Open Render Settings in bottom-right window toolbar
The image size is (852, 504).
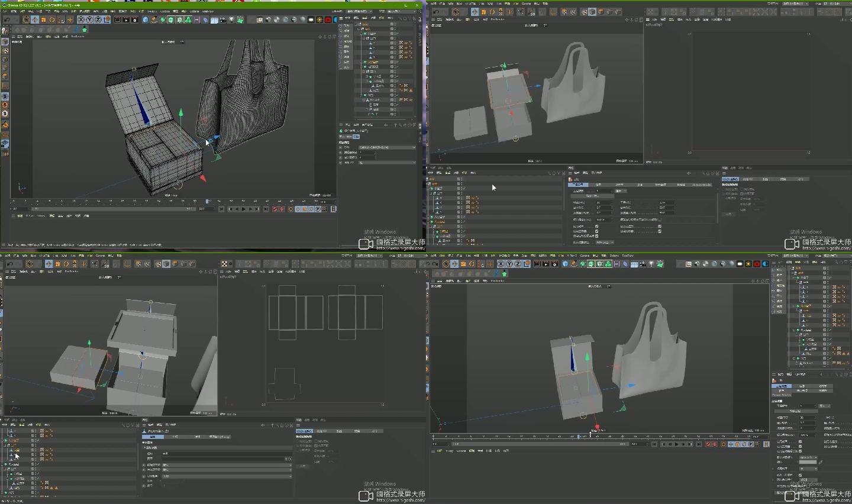[x=554, y=264]
